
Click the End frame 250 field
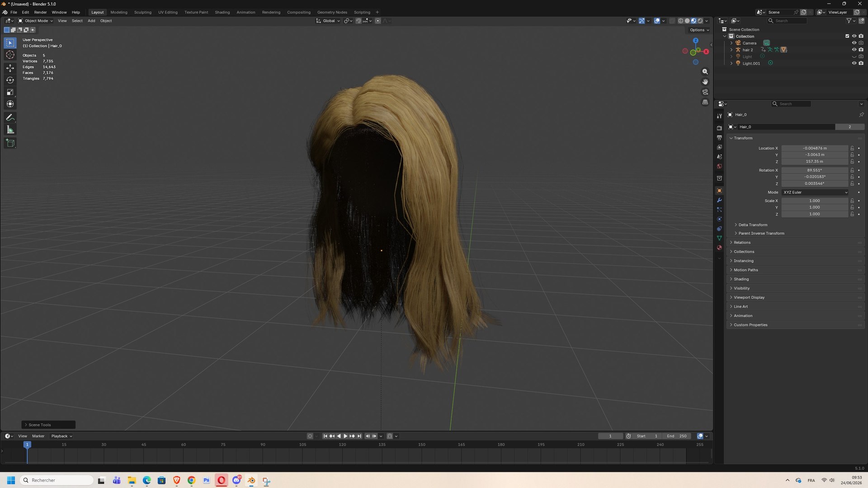point(677,436)
